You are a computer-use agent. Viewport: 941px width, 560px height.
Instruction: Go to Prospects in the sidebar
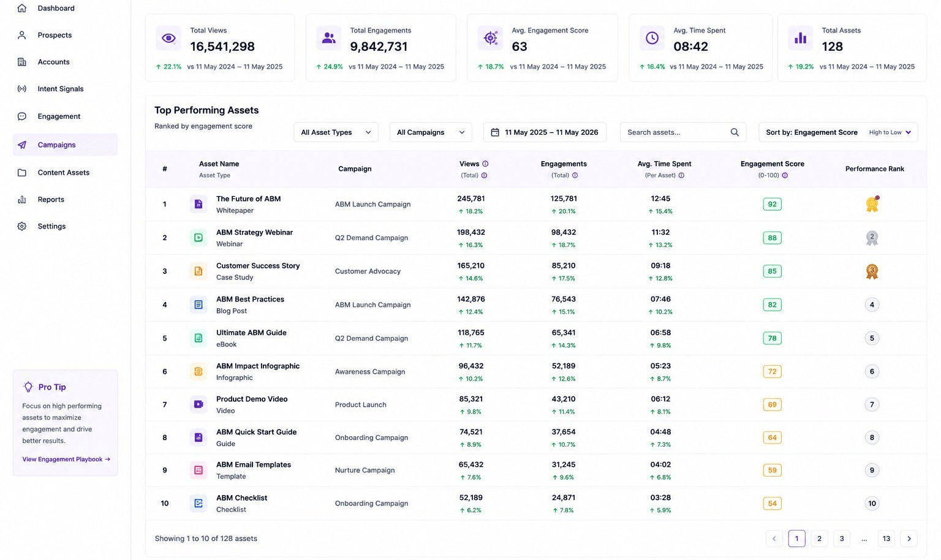click(x=65, y=35)
